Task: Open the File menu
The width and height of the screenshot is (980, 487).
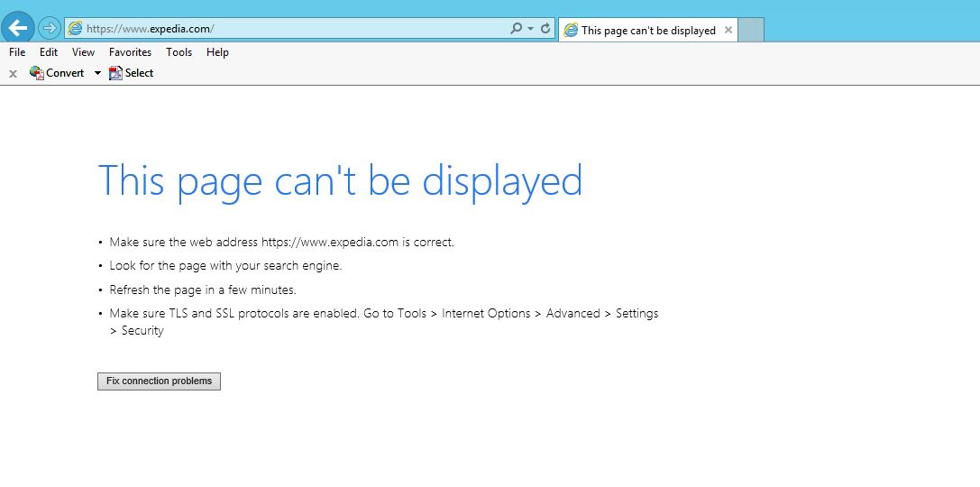Action: 17,52
